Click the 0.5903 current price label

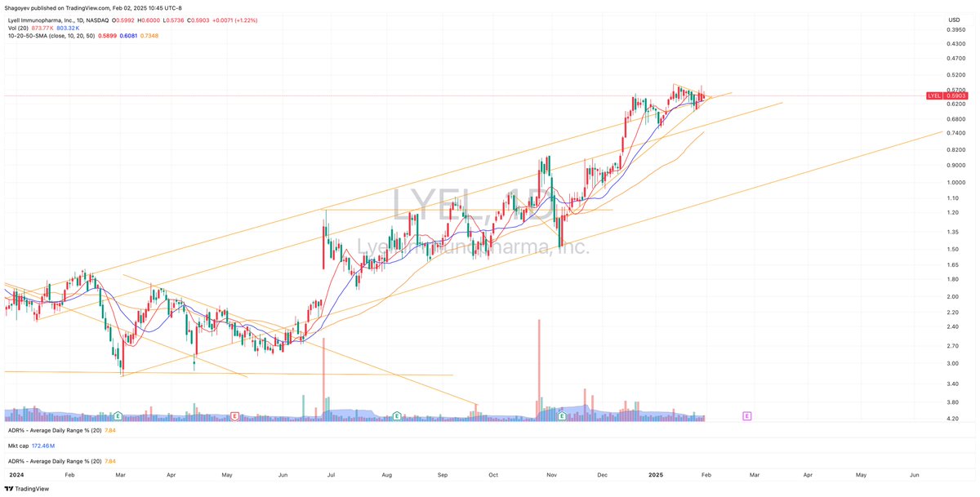[955, 95]
